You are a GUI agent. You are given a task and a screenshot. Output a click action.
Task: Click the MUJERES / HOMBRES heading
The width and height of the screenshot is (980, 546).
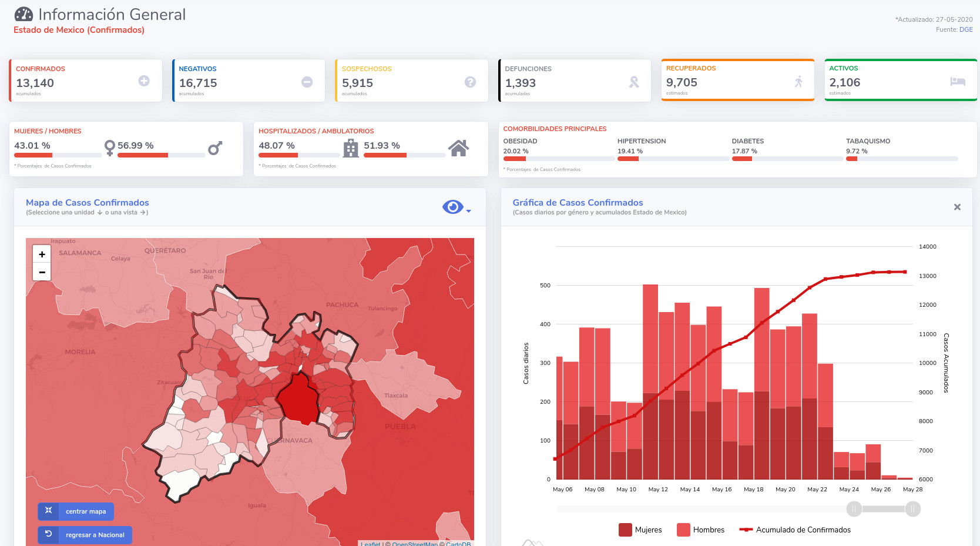pos(48,131)
